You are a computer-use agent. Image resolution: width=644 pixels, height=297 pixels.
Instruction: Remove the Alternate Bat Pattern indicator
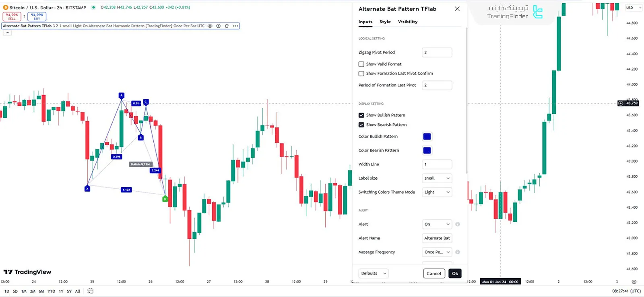click(227, 26)
